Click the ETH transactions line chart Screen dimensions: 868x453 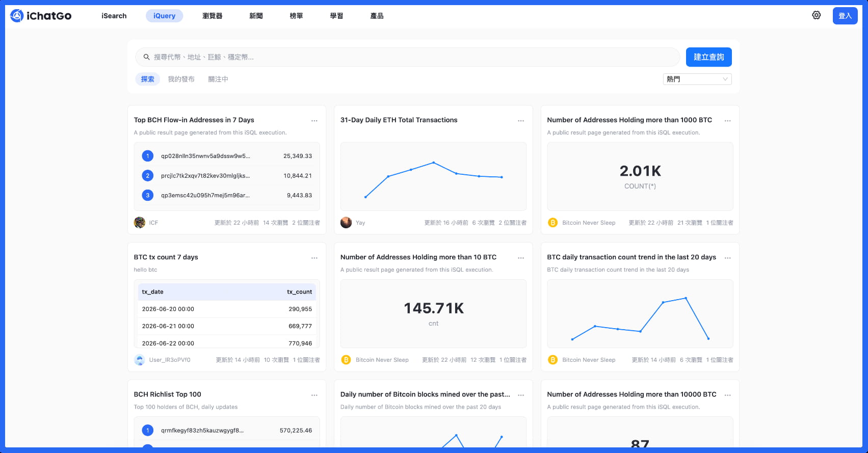433,176
